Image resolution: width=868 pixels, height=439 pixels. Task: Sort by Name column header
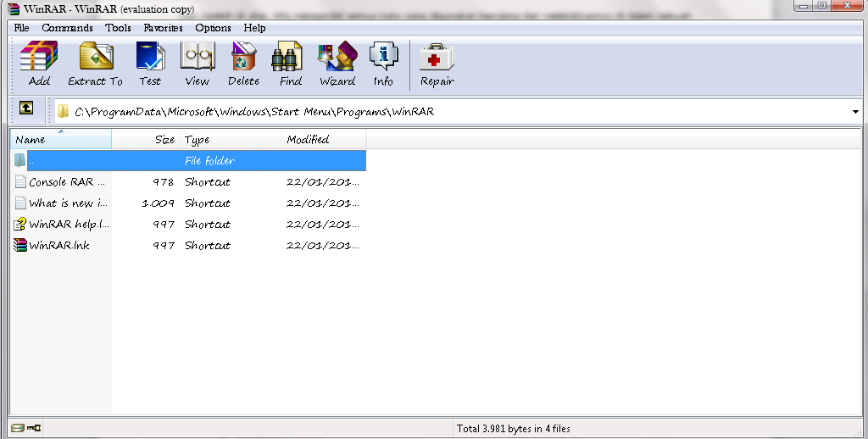coord(61,140)
